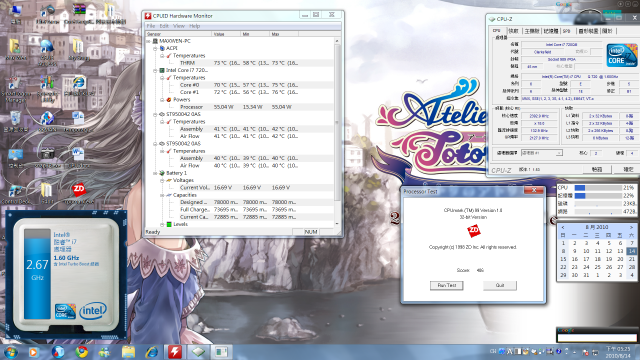Click the blue 2.67 GHz Turbo Boost meter
The image size is (640, 360).
(x=37, y=274)
